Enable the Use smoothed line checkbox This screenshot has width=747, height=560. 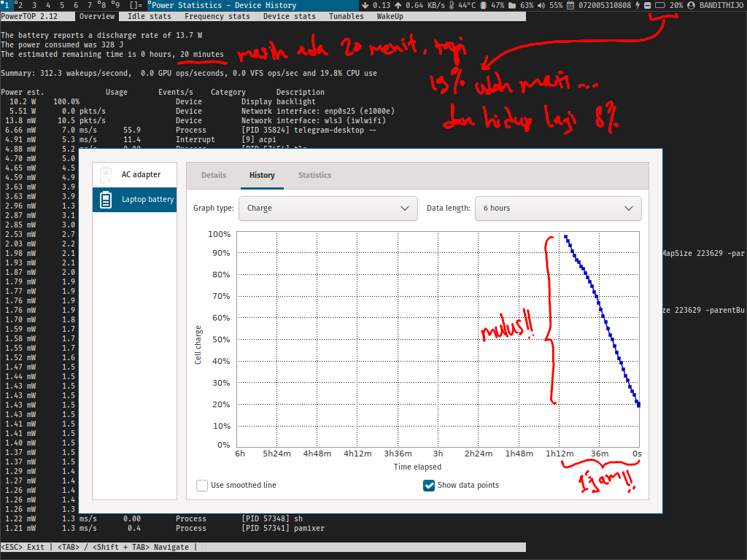tap(202, 485)
